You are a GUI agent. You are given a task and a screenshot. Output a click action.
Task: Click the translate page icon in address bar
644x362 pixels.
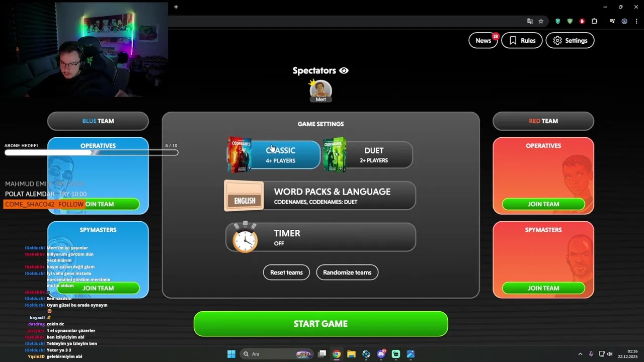pos(530,21)
